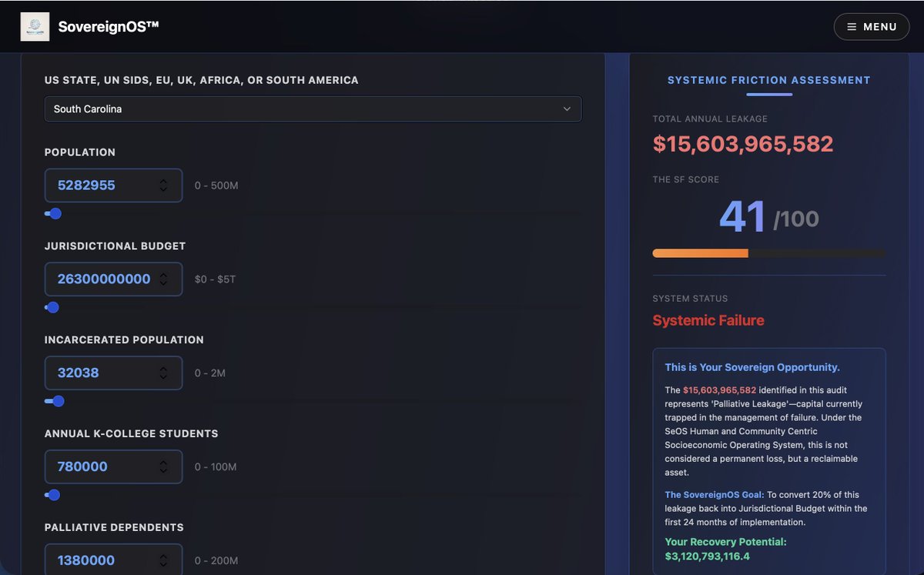Viewport: 924px width, 575px height.
Task: Click the Incarcerated Population slider handle
Action: tap(58, 401)
